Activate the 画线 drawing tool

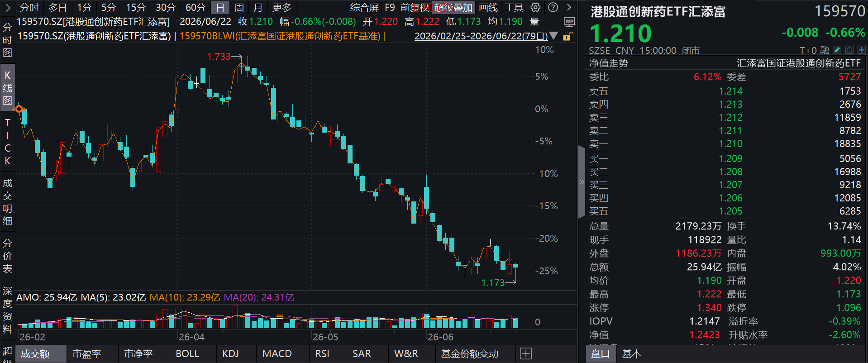(x=488, y=7)
